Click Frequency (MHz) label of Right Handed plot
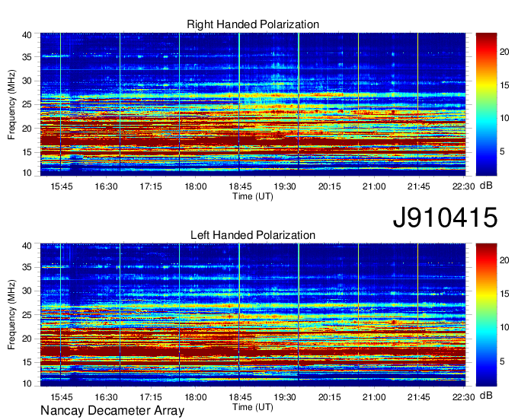 (11, 104)
